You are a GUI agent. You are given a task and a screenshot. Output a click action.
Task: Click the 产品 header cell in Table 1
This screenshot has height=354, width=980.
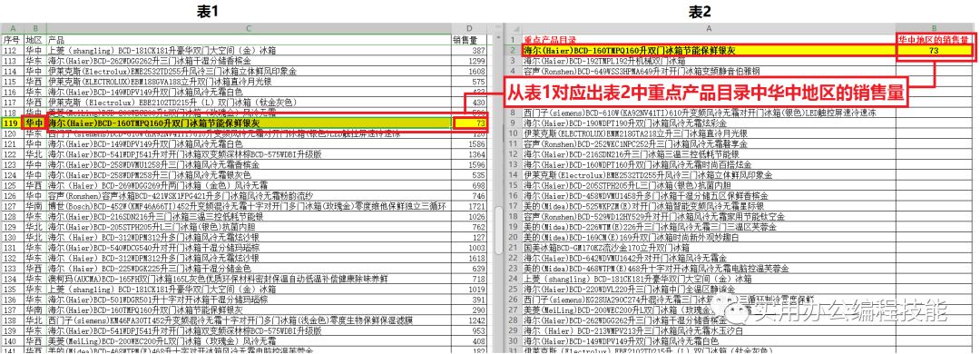click(x=248, y=39)
